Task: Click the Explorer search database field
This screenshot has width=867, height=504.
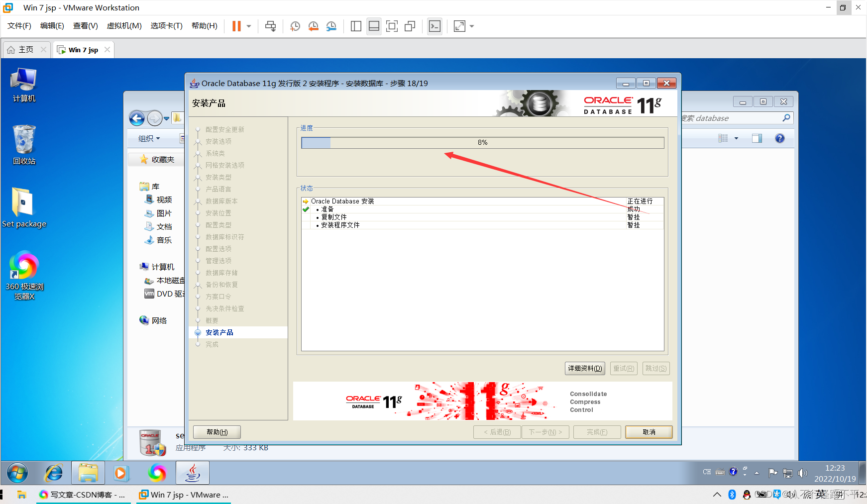Action: point(737,118)
